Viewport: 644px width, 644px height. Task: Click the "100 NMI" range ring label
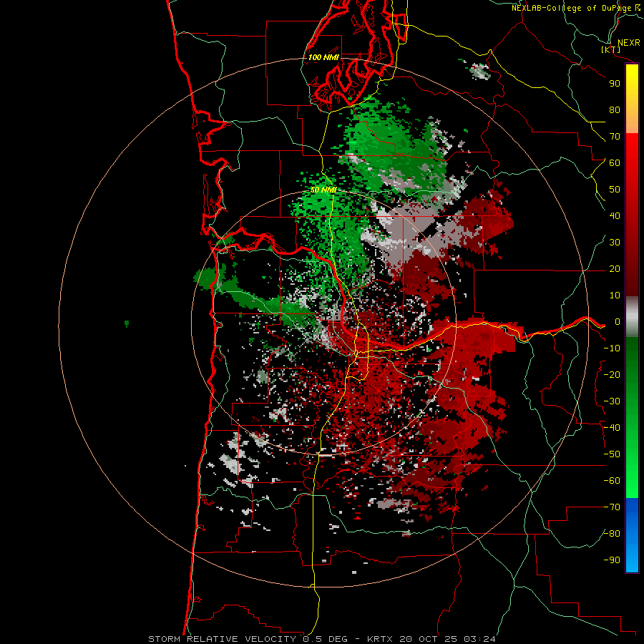tap(323, 57)
